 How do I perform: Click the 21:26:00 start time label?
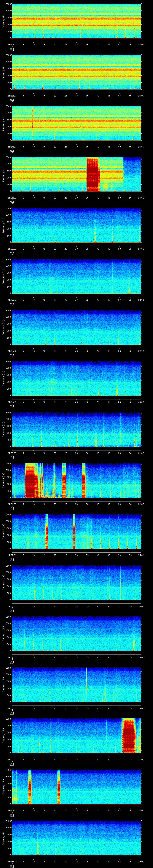[x=12, y=249]
